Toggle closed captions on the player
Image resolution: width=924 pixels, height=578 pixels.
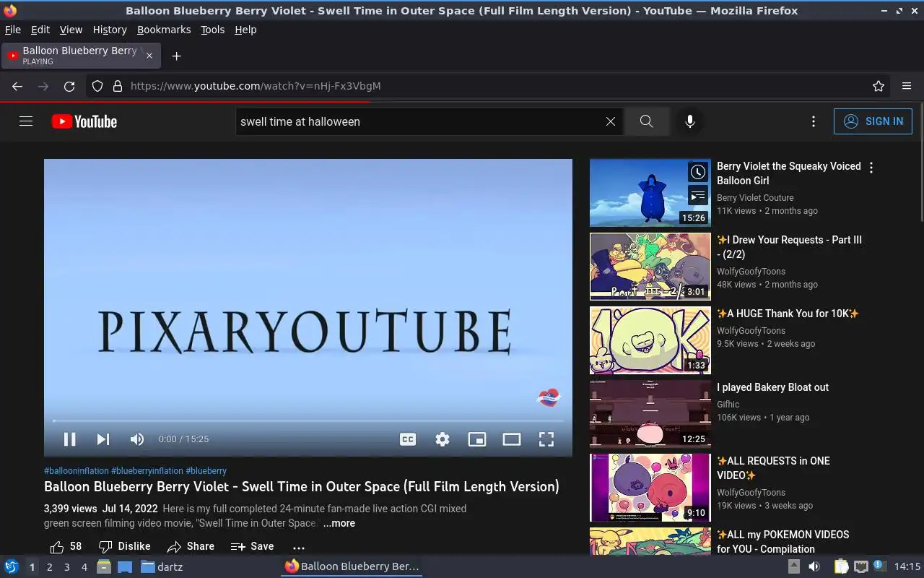(x=408, y=439)
